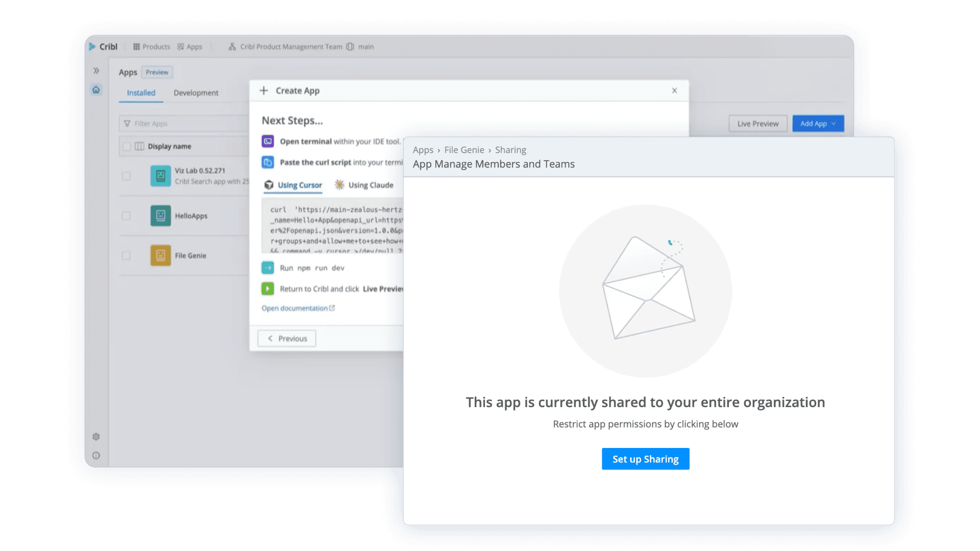
Task: Click the info icon in left sidebar
Action: pyautogui.click(x=96, y=456)
